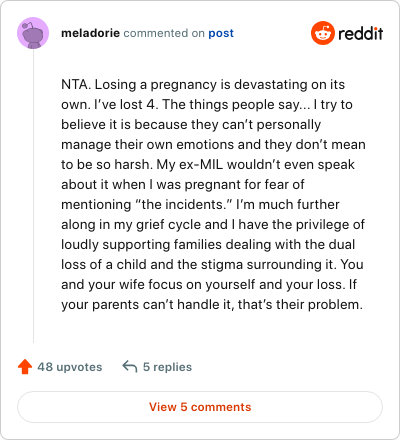Open the meladorie username profile
This screenshot has width=400, height=440.
tap(90, 33)
